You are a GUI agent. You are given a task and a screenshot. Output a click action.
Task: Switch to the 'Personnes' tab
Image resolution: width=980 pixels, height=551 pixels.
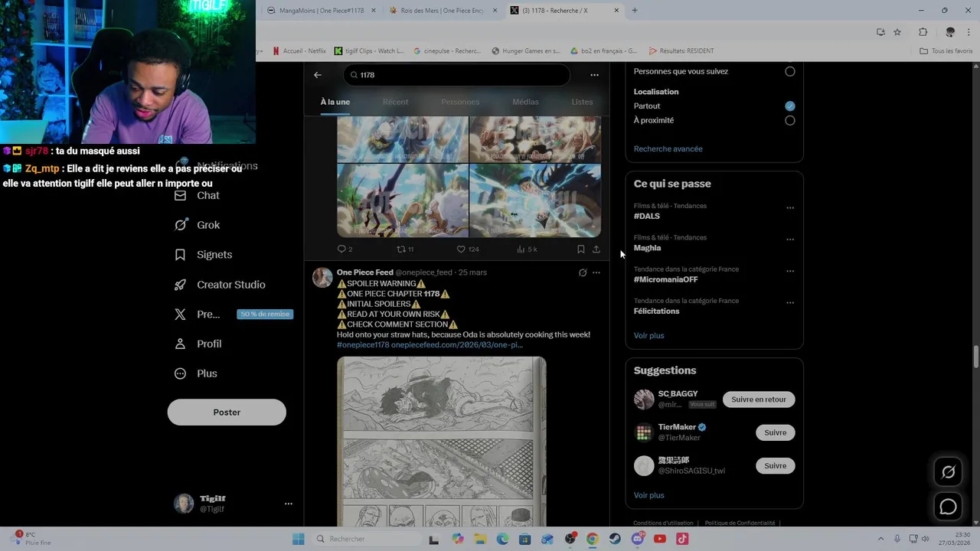[460, 102]
